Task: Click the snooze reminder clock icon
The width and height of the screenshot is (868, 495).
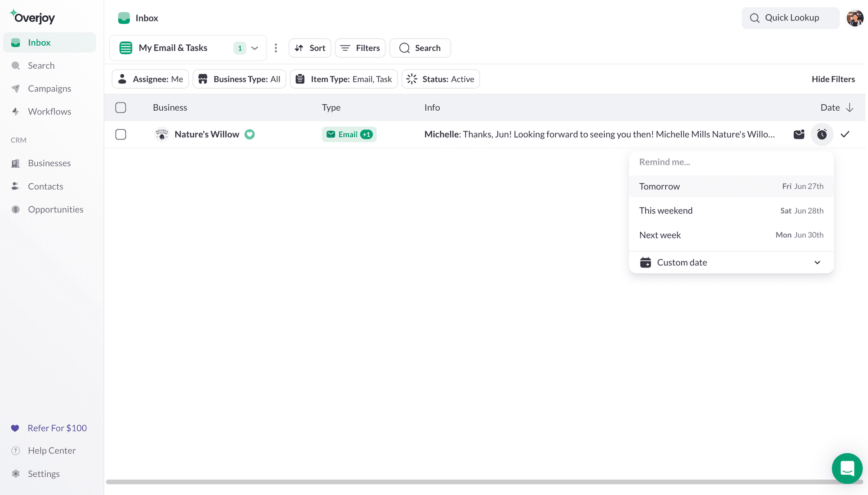Action: (822, 134)
